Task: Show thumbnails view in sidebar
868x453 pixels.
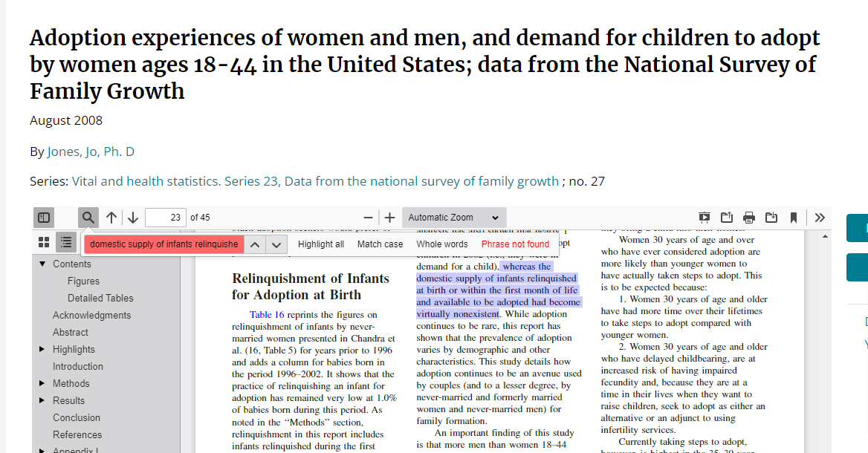Action: point(44,241)
